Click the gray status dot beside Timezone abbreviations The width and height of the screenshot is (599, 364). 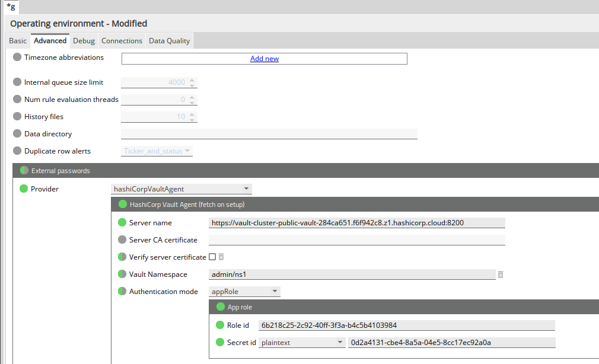coord(17,58)
